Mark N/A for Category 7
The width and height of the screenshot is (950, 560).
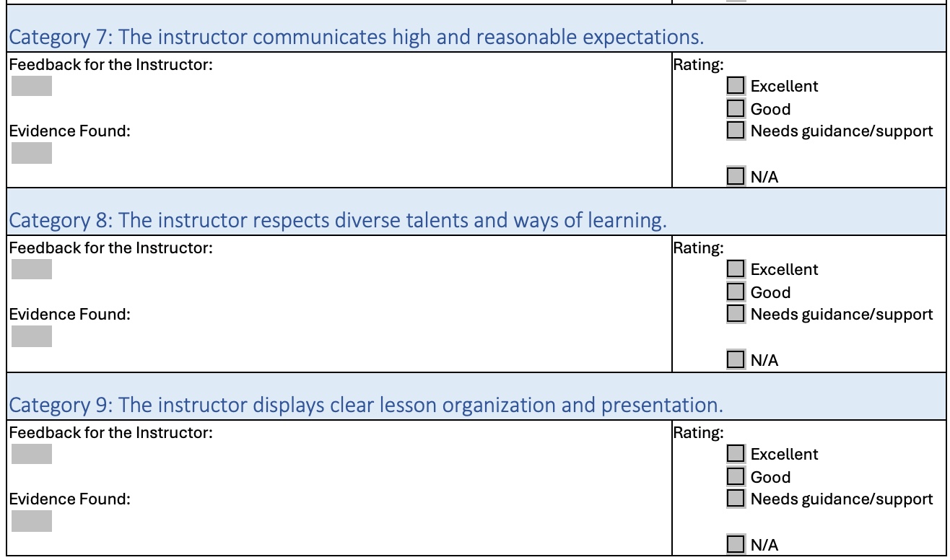[x=736, y=176]
